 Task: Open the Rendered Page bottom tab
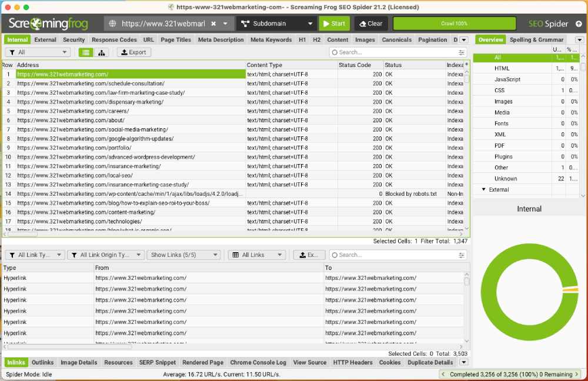(203, 362)
